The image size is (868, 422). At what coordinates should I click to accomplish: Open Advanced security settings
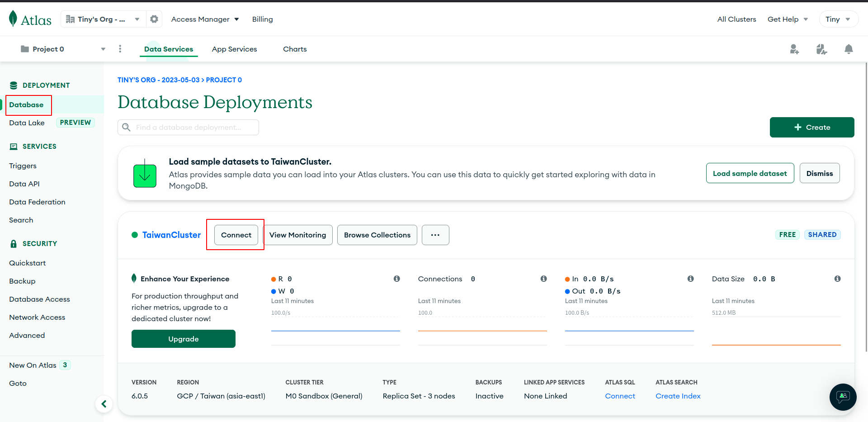pos(27,335)
